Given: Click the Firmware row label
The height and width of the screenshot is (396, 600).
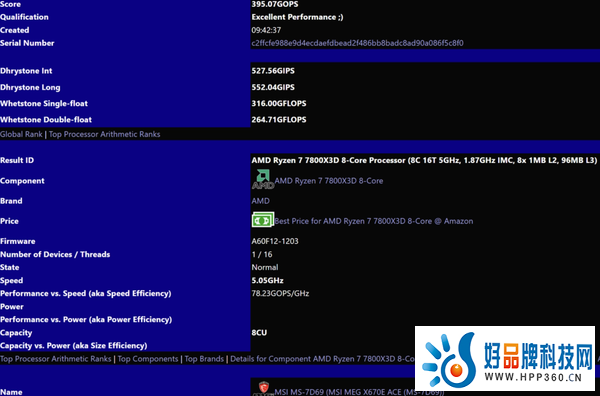Looking at the screenshot, I should point(18,241).
